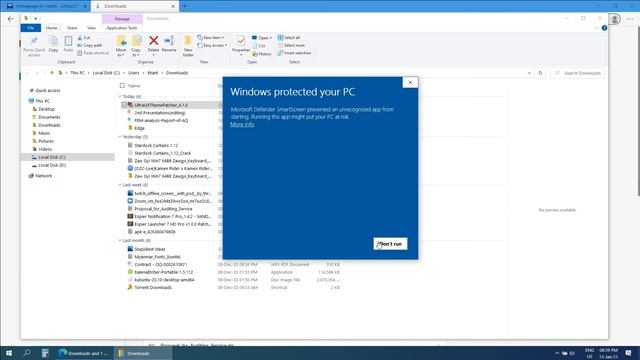The image size is (640, 360).
Task: Switch to the Share ribbon tab
Action: 72,28
